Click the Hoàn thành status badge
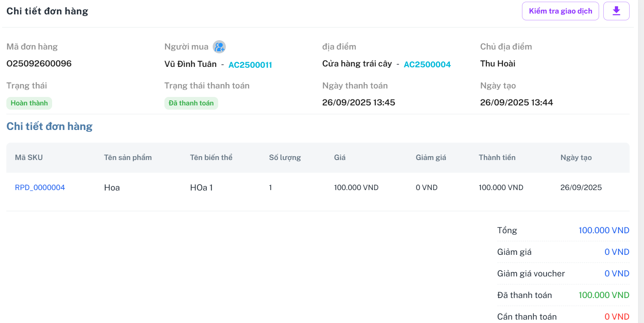This screenshot has height=323, width=644. 29,103
